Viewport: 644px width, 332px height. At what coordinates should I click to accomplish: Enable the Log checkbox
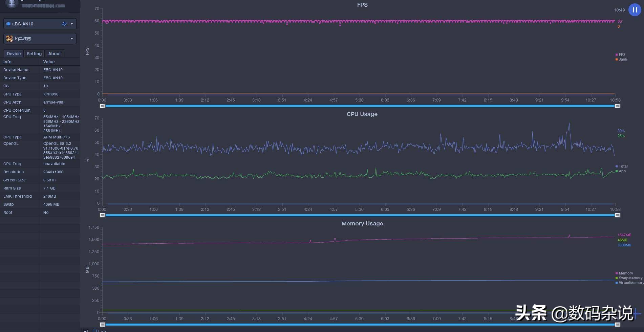95,331
